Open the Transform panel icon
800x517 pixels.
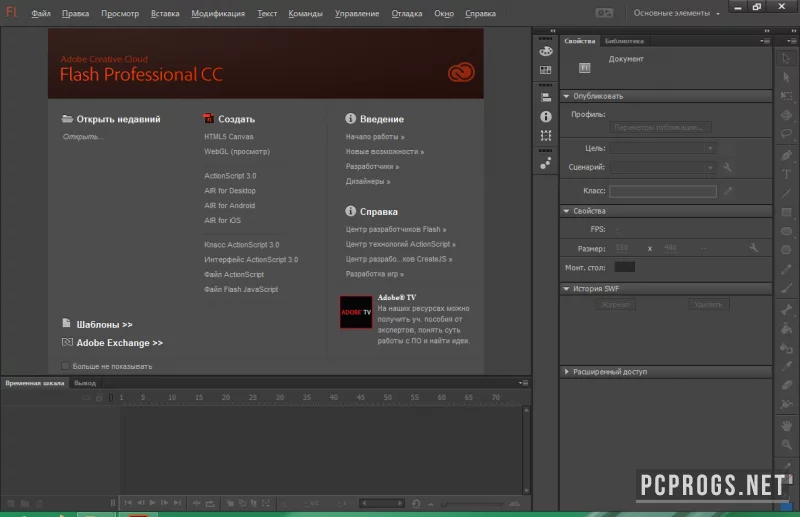(x=546, y=136)
